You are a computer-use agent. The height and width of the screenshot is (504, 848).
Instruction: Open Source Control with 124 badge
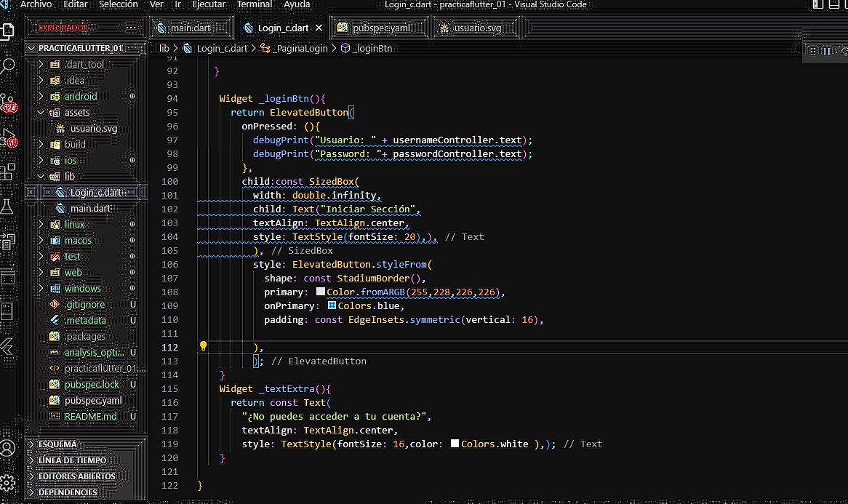pyautogui.click(x=8, y=103)
